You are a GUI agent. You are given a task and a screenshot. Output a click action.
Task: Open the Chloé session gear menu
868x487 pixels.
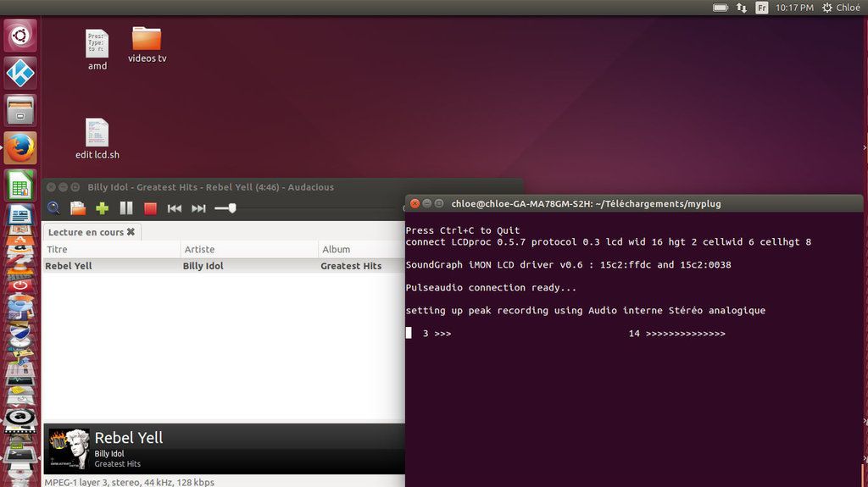point(840,8)
